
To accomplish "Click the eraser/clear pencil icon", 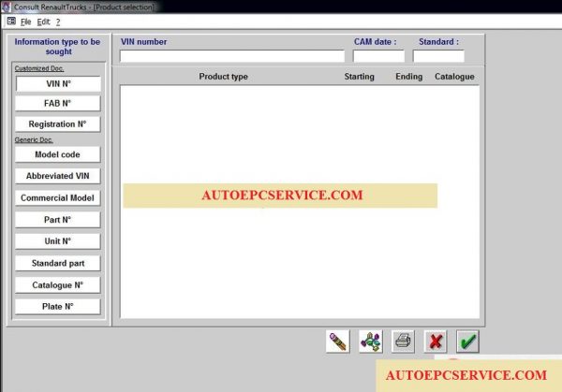I will coord(337,341).
